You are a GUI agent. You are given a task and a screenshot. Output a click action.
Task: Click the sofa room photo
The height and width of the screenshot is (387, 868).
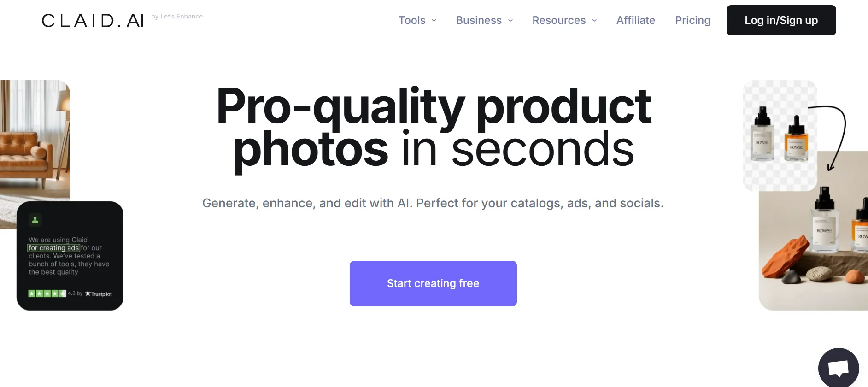[x=35, y=138]
